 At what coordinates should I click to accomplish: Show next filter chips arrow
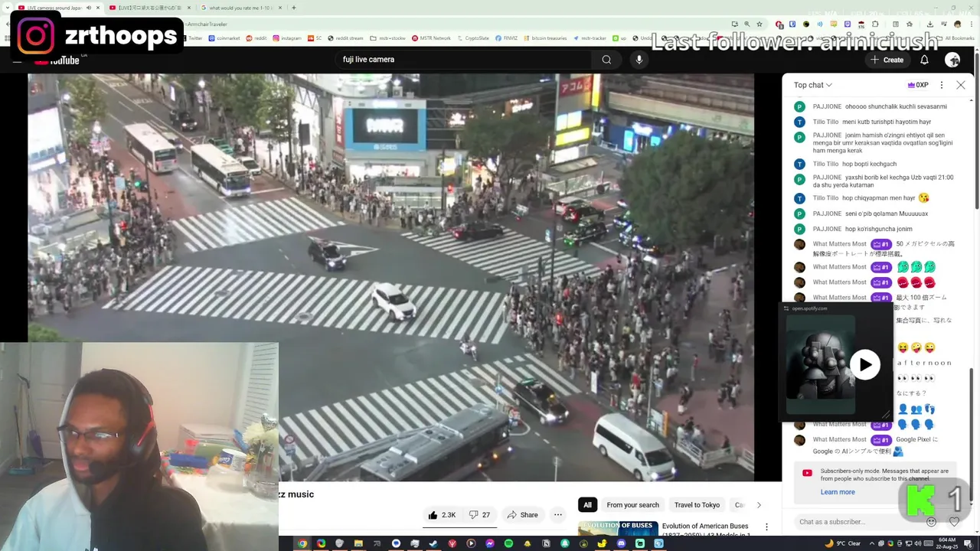[x=759, y=505]
